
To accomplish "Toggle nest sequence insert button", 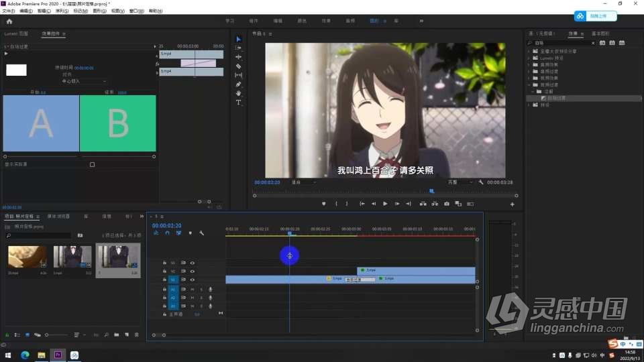I will click(x=156, y=233).
